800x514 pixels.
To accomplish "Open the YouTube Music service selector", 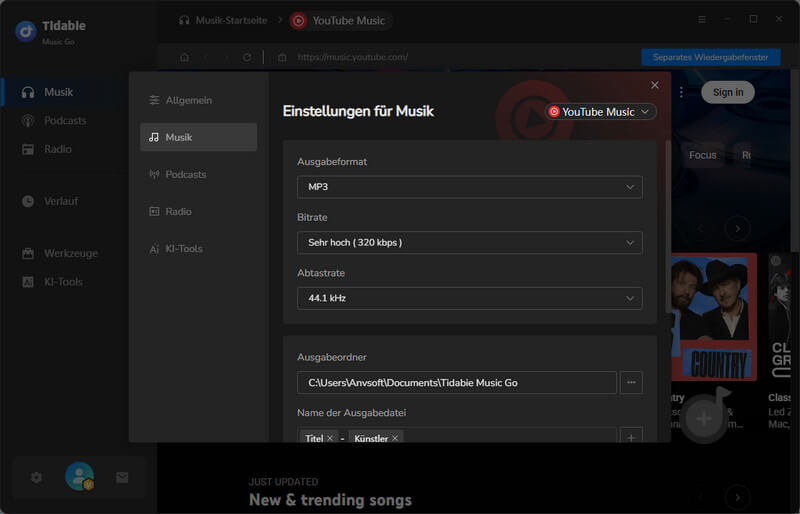I will coord(601,112).
